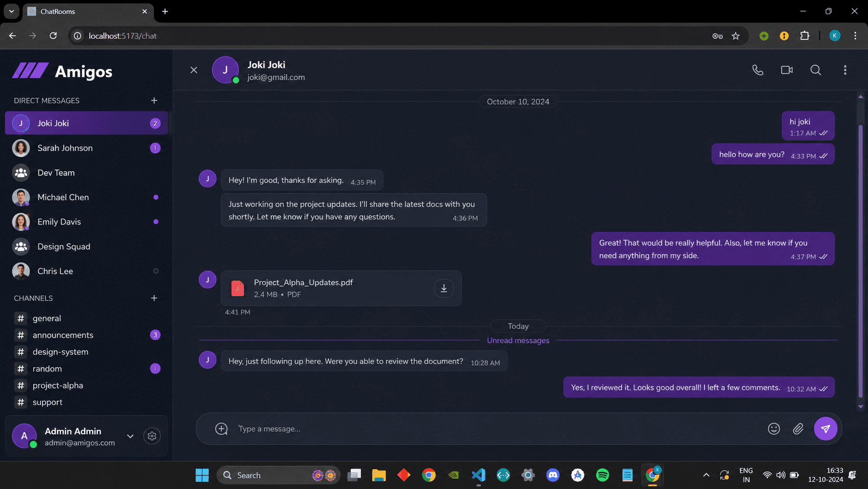Attach a file with paperclip icon
Image resolution: width=868 pixels, height=489 pixels.
798,429
